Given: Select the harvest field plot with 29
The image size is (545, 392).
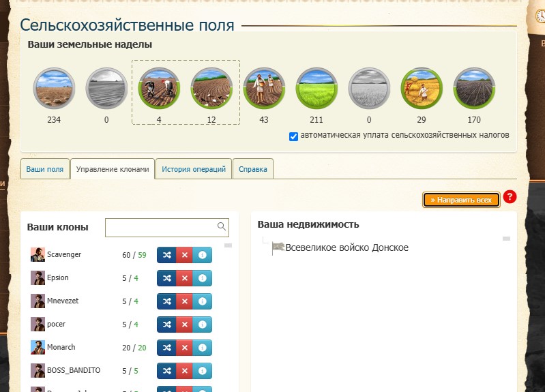Looking at the screenshot, I should [422, 89].
